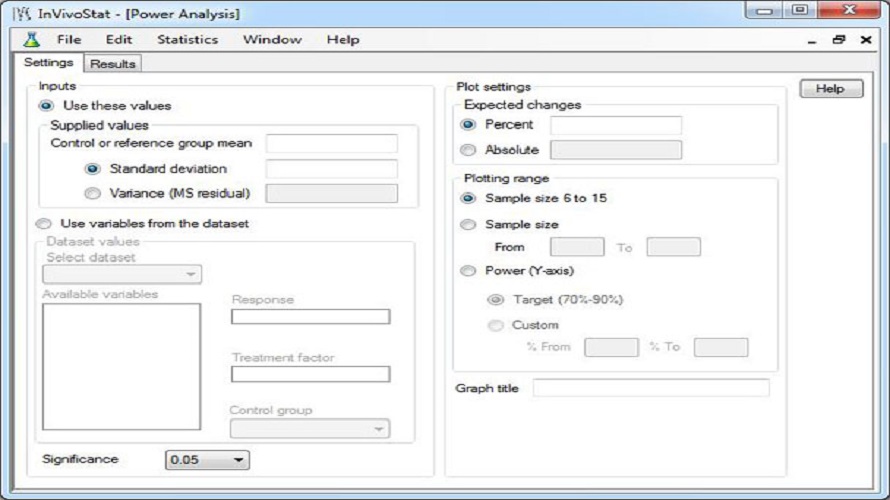Click the Graph title input field
This screenshot has width=890, height=500.
(651, 388)
